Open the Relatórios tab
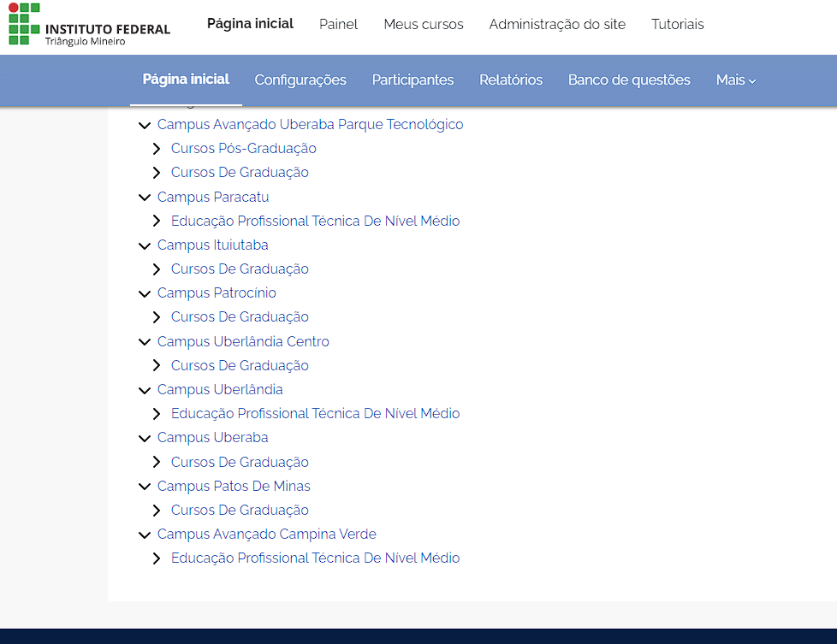837x644 pixels. [x=511, y=80]
